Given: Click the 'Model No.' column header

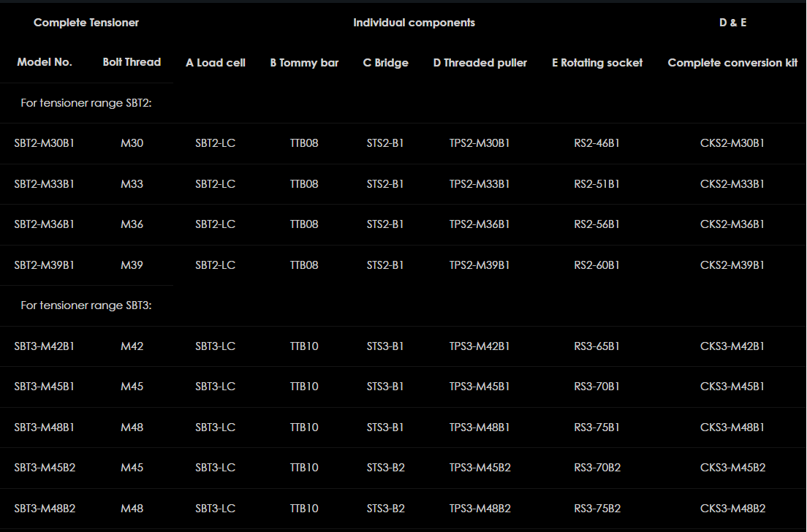Looking at the screenshot, I should coord(45,62).
